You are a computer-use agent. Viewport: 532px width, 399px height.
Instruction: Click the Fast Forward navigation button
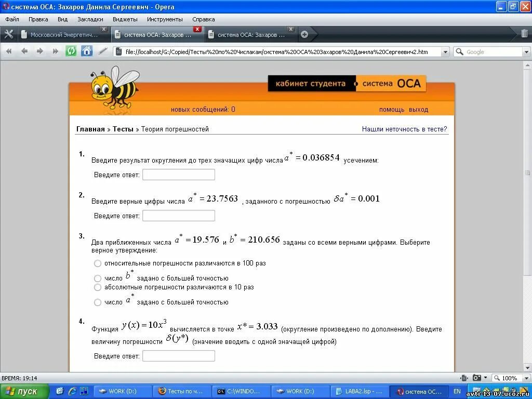55,51
